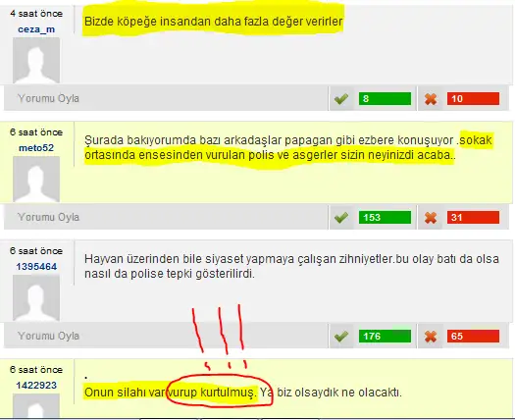Visit 1395464 username link
Image resolution: width=515 pixels, height=420 pixels.
[x=36, y=267]
